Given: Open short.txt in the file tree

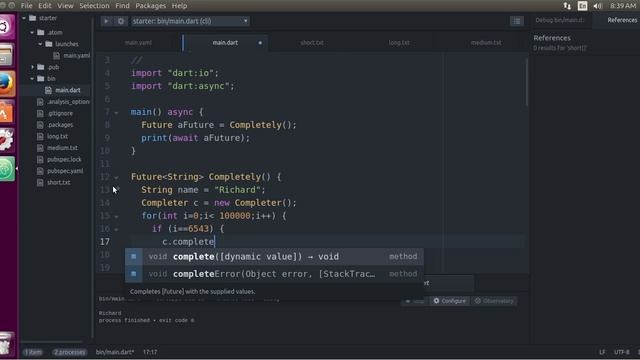Looking at the screenshot, I should (x=58, y=182).
